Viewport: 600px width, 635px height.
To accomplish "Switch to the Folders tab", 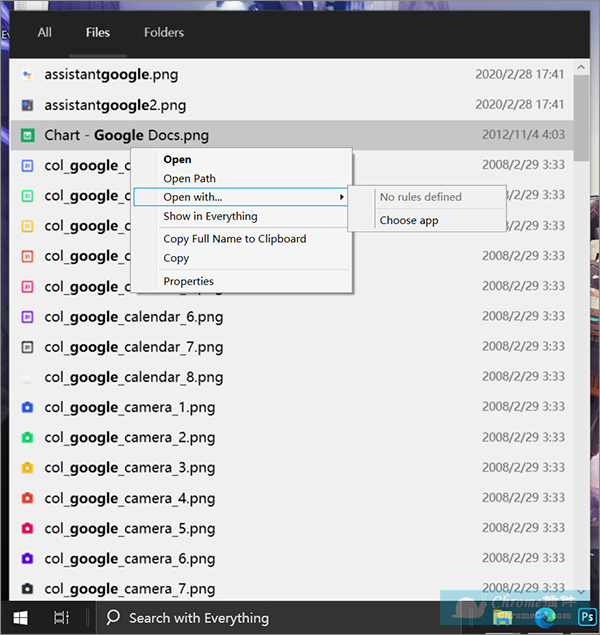I will [164, 32].
